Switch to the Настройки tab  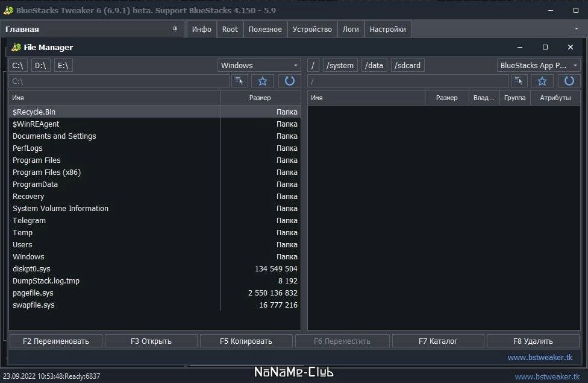click(388, 30)
